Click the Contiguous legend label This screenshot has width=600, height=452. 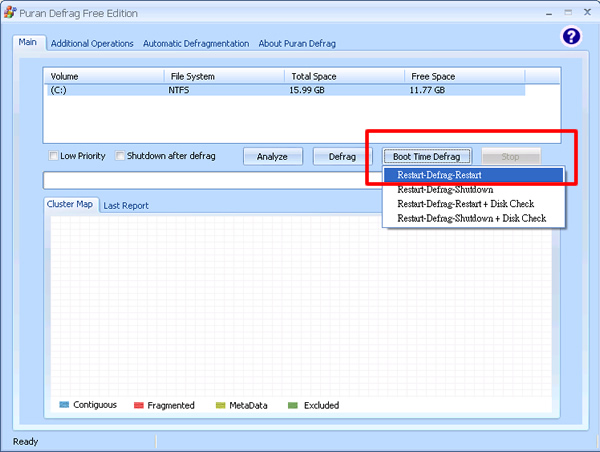pos(95,405)
